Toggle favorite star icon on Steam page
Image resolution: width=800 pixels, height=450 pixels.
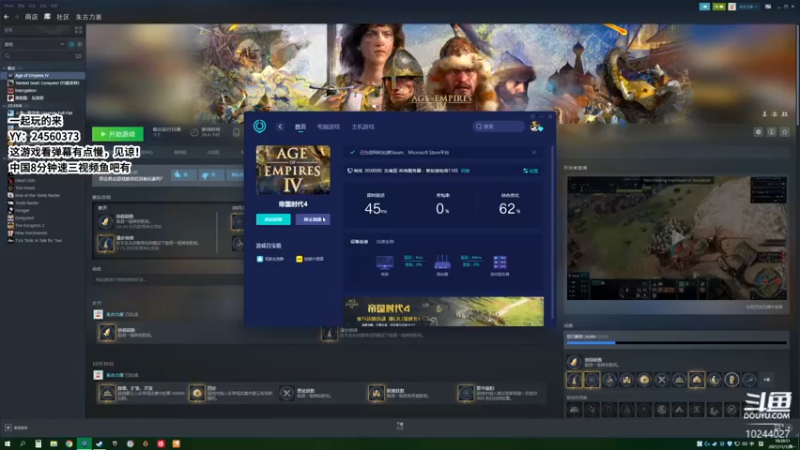[785, 132]
